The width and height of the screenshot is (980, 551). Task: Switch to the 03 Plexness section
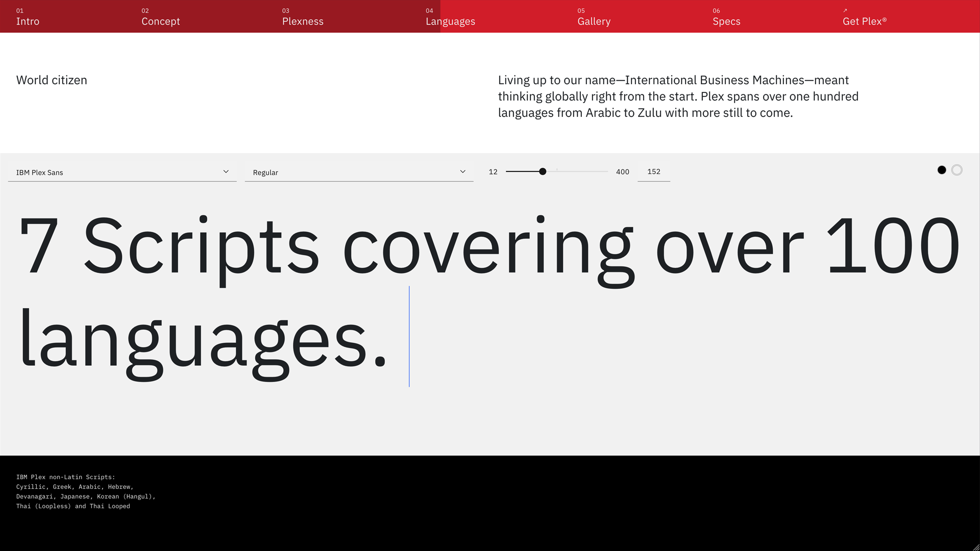click(x=303, y=21)
